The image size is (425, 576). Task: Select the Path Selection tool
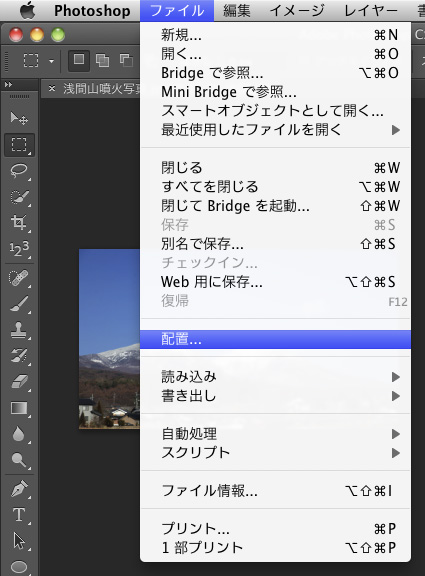click(x=19, y=541)
